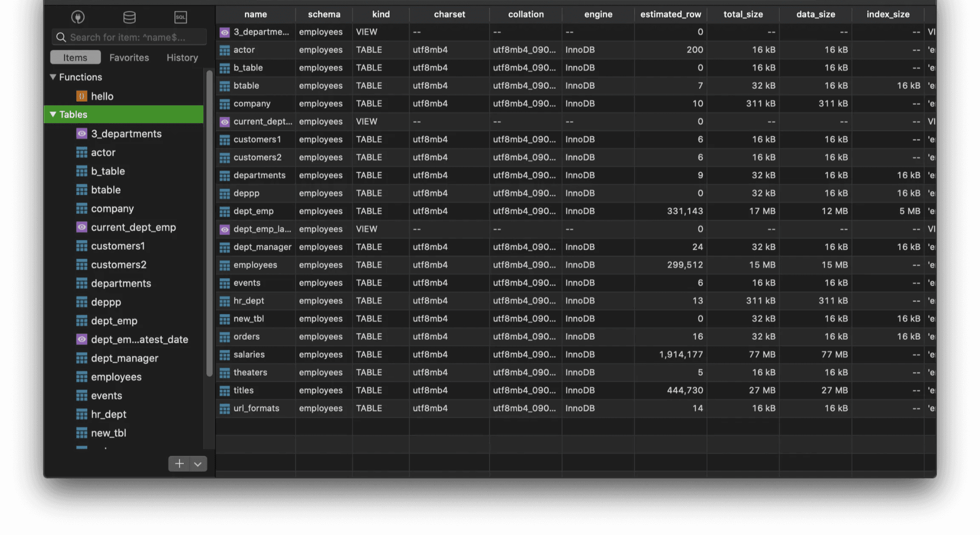The width and height of the screenshot is (980, 535).
Task: Select the hello function icon
Action: [x=82, y=96]
